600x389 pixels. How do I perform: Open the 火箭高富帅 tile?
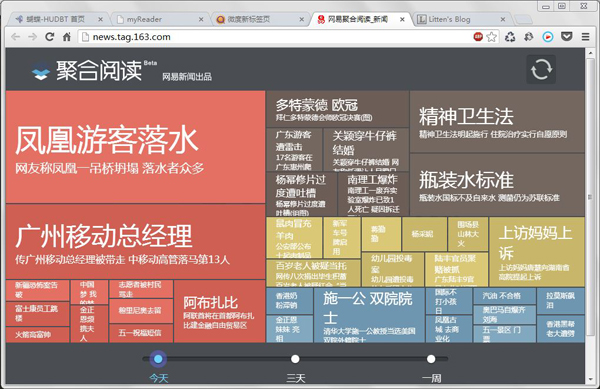(x=37, y=334)
